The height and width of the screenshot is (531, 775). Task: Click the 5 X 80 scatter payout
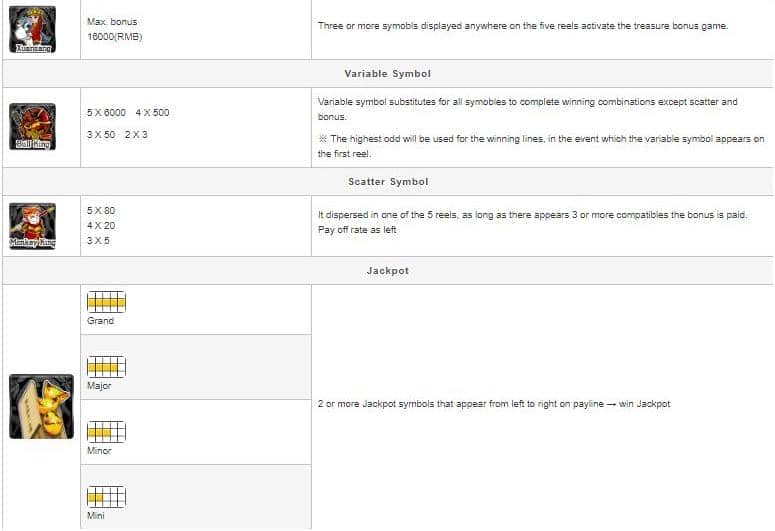(x=101, y=211)
